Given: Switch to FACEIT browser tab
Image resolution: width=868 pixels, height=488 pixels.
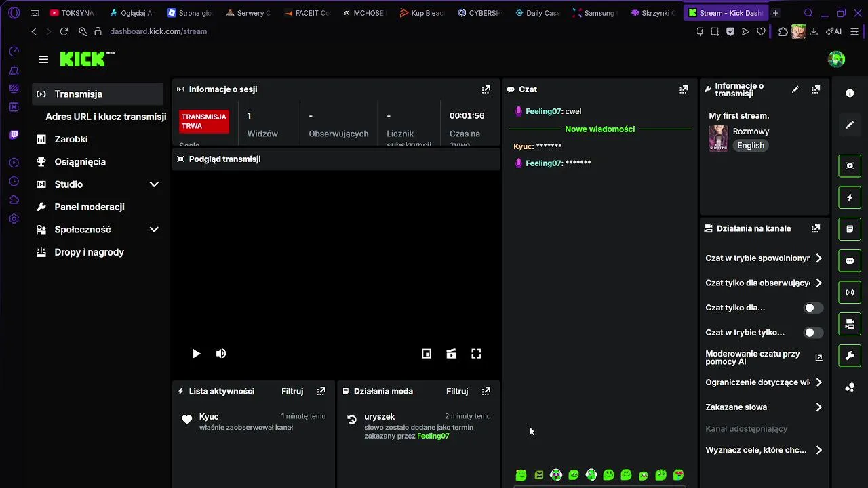Looking at the screenshot, I should 307,13.
